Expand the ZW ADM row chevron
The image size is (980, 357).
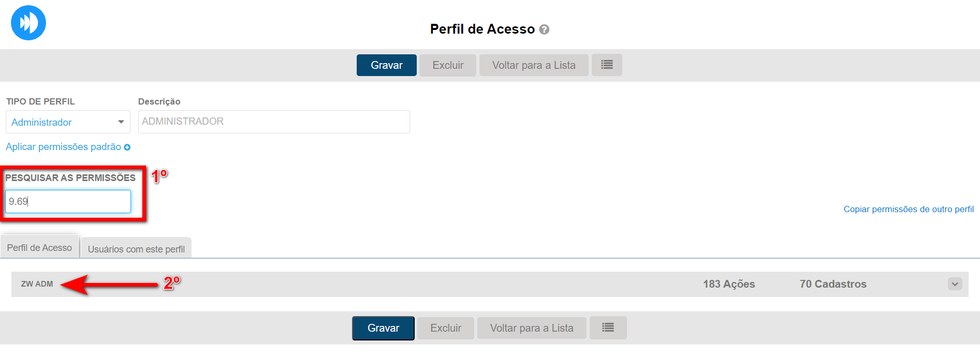click(955, 284)
